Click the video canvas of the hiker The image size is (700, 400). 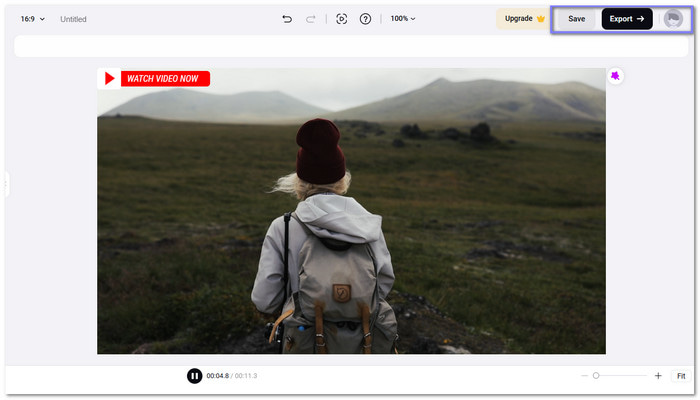click(x=351, y=211)
